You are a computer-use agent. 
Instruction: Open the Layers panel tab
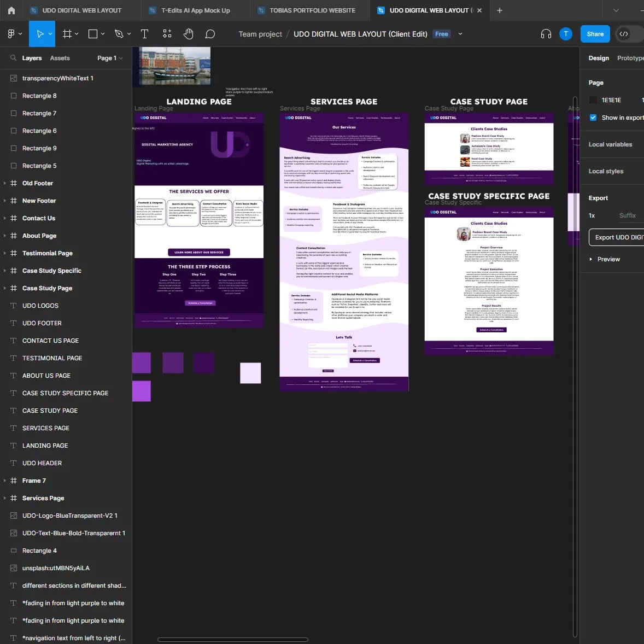point(32,58)
